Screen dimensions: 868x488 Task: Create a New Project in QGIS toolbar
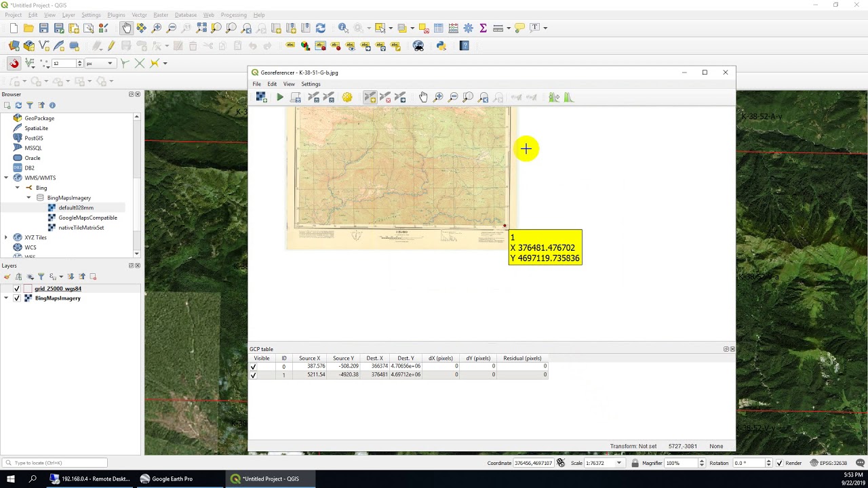pos(14,28)
